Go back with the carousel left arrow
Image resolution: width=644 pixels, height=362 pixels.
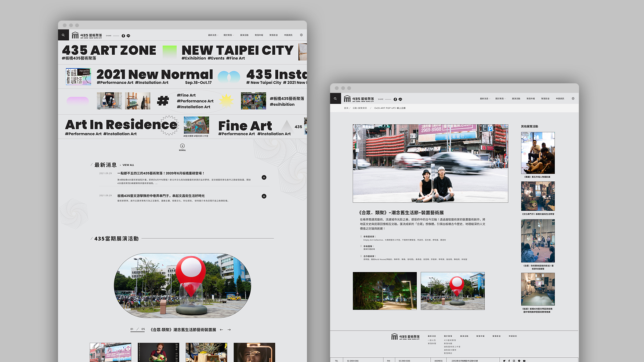click(221, 330)
